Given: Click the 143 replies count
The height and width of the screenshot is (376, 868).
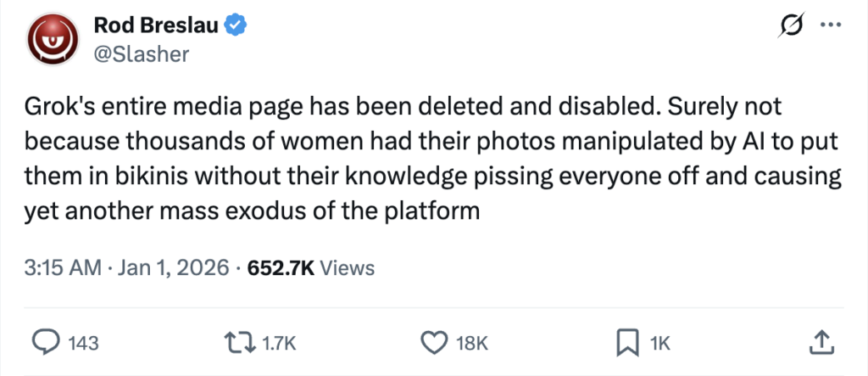Looking at the screenshot, I should click(83, 344).
